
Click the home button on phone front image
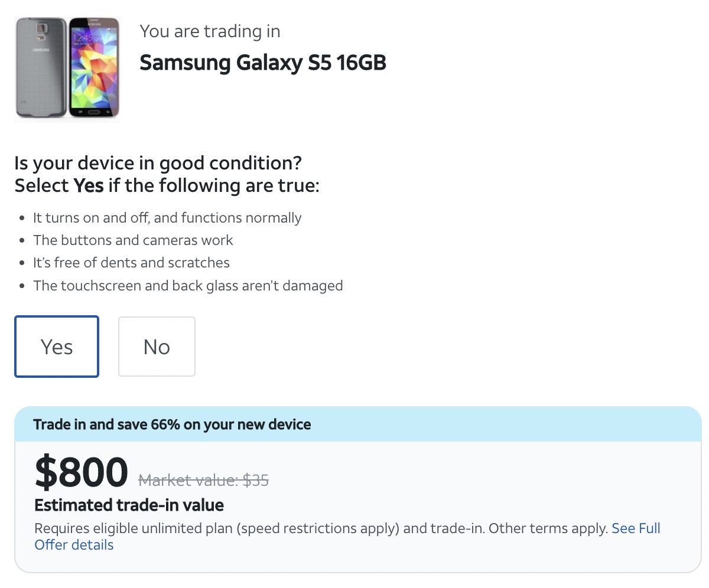tap(94, 110)
